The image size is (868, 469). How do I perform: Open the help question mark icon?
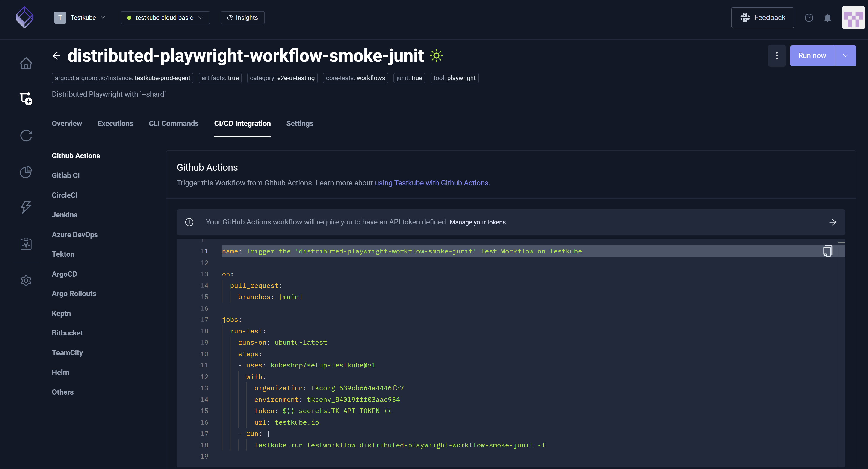point(809,18)
